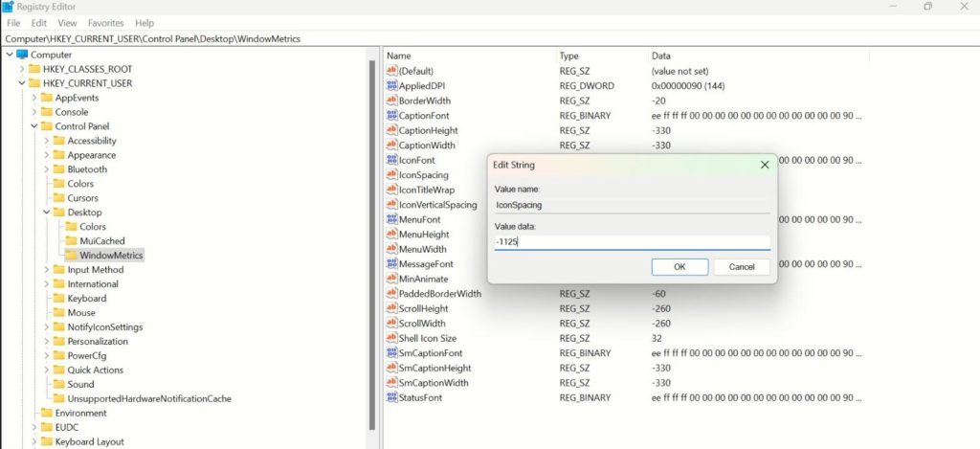This screenshot has height=449, width=980.
Task: Click the Registry Editor app icon
Action: tap(8, 7)
